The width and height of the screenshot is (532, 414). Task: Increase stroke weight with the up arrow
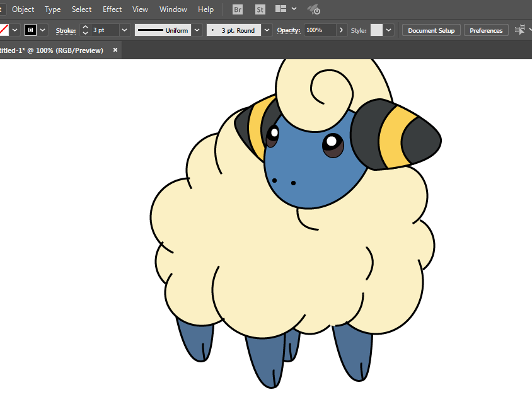point(85,27)
